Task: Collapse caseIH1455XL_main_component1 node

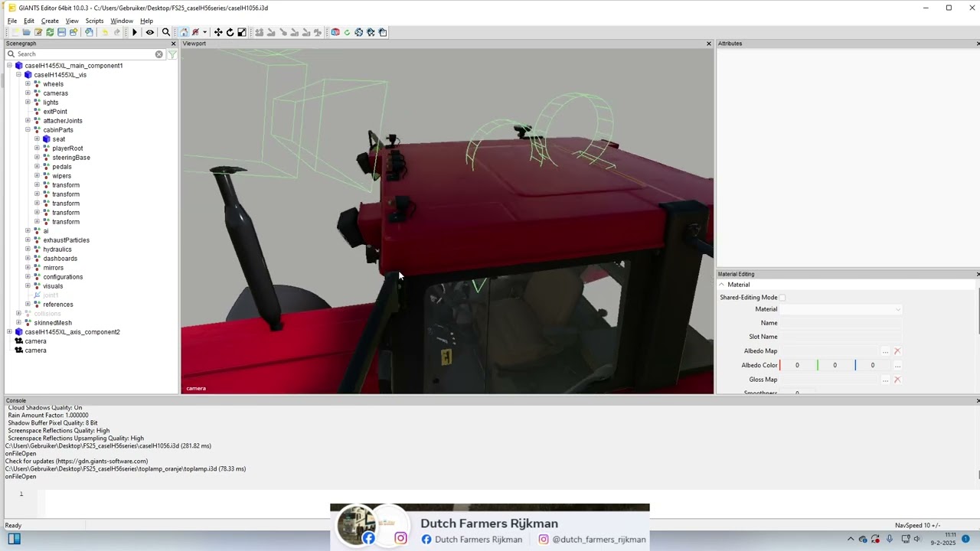Action: [9, 66]
